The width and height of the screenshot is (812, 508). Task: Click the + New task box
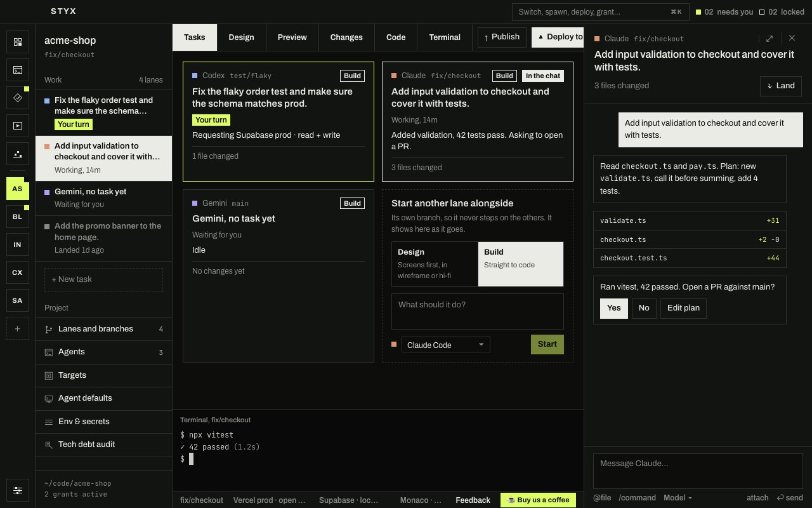(103, 279)
